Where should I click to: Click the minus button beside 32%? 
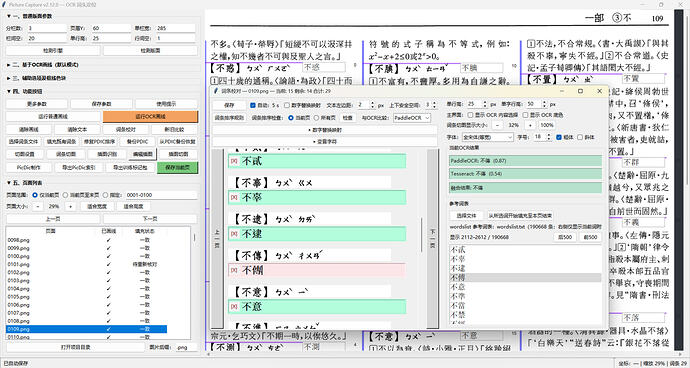tap(497, 125)
